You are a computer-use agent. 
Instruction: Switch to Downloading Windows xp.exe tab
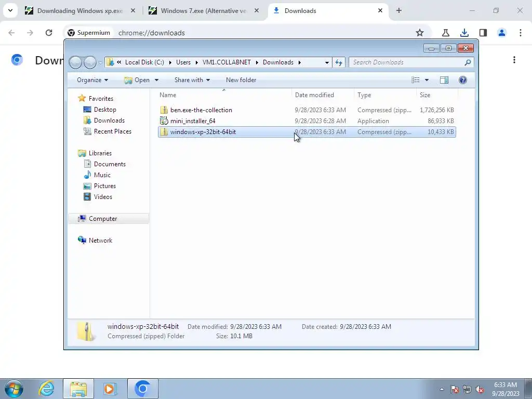click(x=80, y=10)
